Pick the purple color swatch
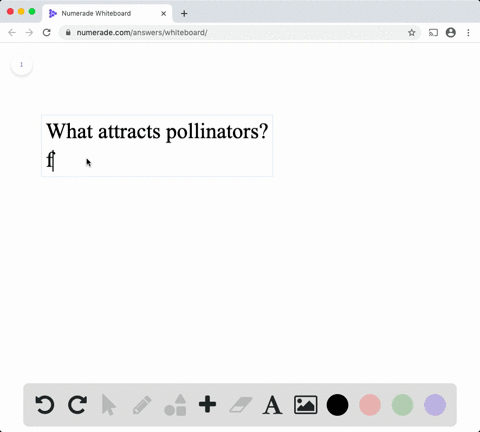 click(435, 405)
